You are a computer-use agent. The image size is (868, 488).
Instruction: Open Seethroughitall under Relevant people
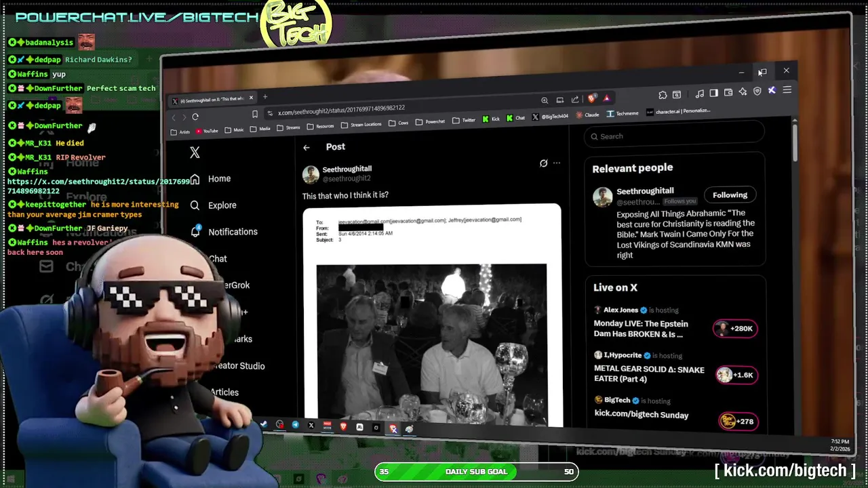[x=645, y=191]
